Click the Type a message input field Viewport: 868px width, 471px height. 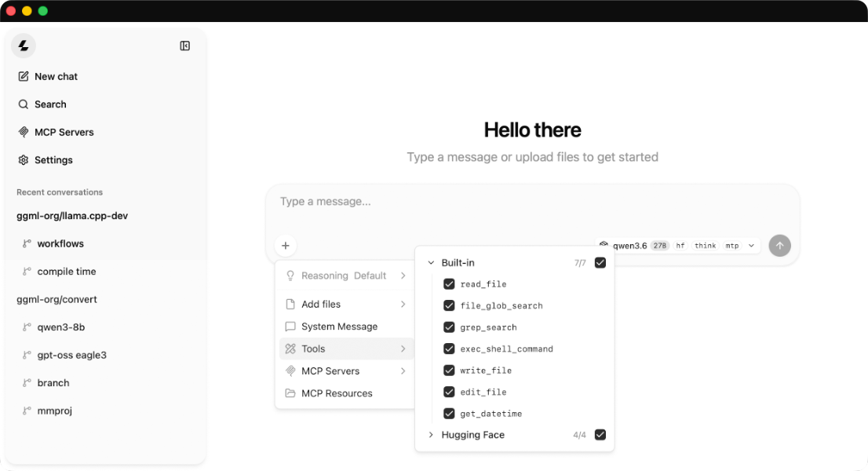point(533,202)
